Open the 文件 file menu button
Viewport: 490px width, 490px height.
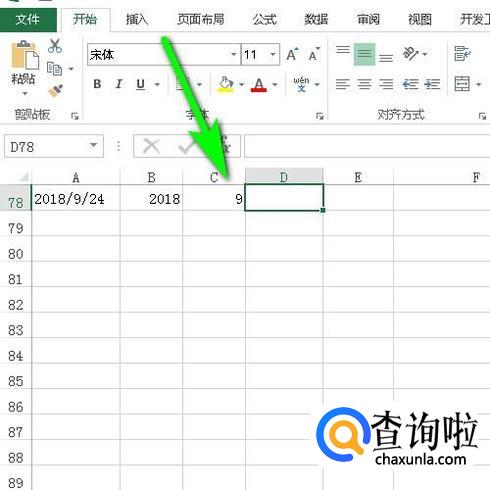(28, 19)
